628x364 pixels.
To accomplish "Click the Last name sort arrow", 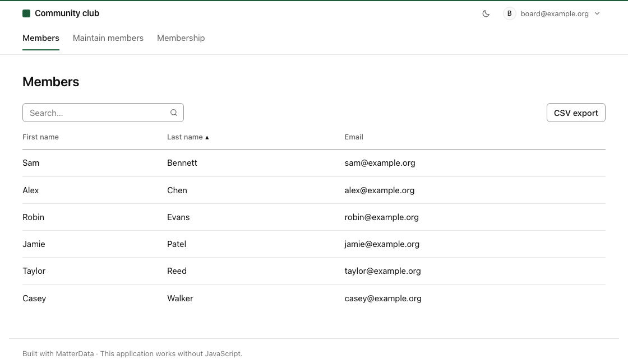I will tap(207, 138).
